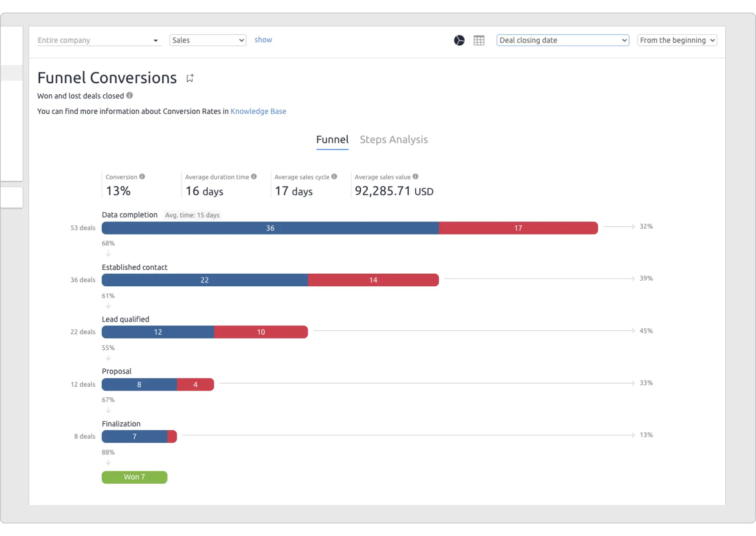Click the red 17 bar in Data completion
This screenshot has height=536, width=756.
(518, 228)
